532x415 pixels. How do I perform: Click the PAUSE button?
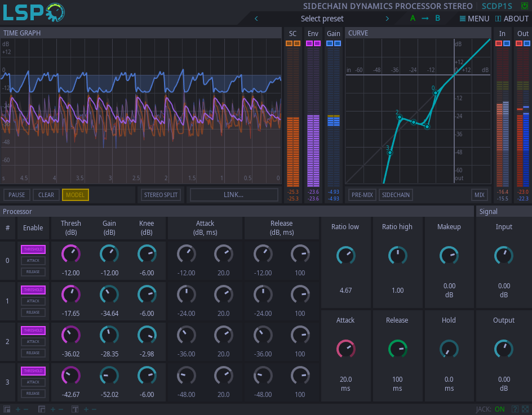click(x=17, y=195)
